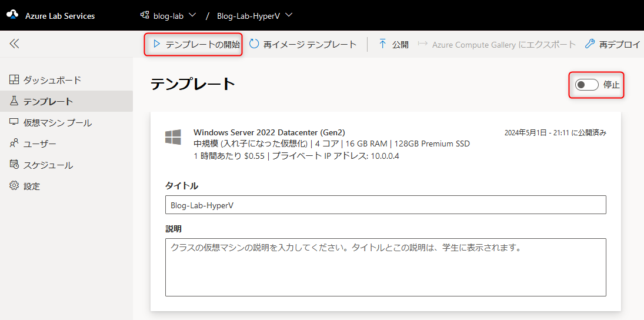Click the 設定 gear icon

coord(14,186)
